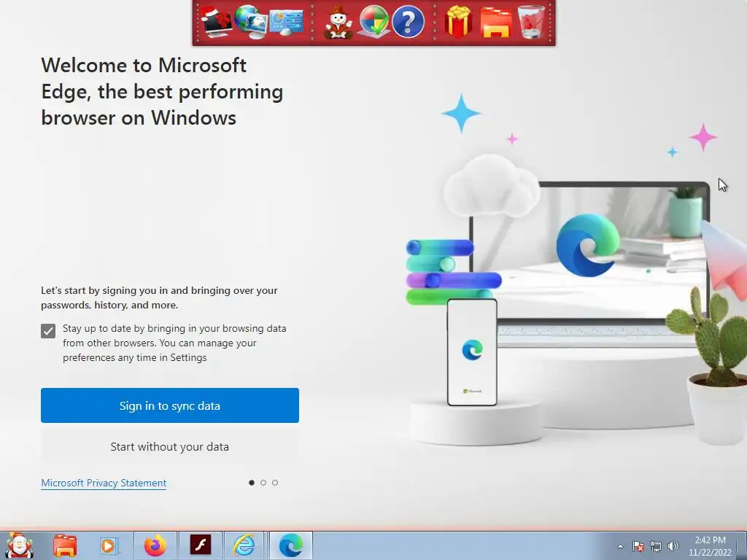This screenshot has height=560, width=747.
Task: Open the red file explorer taskbar icon
Action: (x=65, y=545)
